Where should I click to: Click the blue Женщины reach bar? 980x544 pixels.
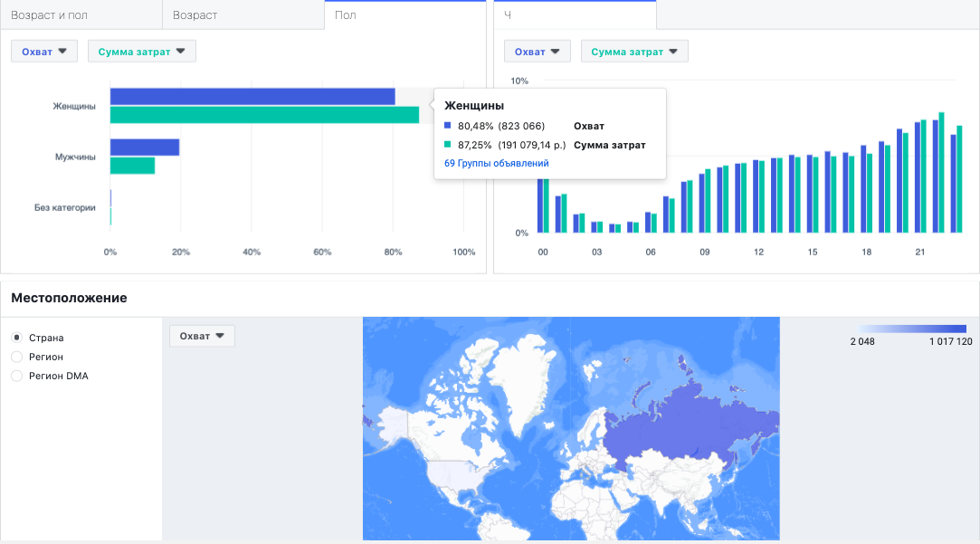click(252, 96)
